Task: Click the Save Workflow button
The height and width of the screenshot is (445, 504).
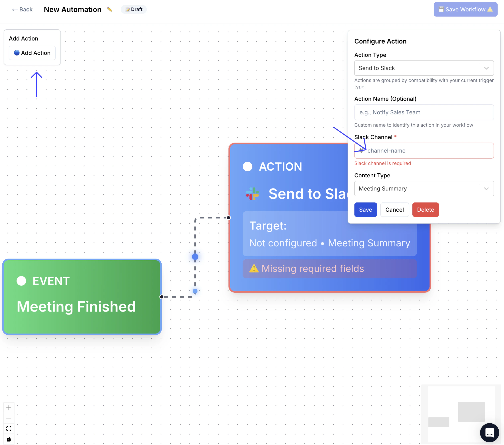Action: (465, 9)
